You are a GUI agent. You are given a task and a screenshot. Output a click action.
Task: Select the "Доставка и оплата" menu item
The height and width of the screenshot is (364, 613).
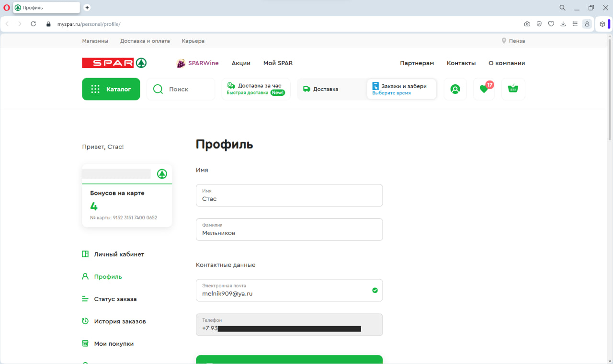click(x=145, y=41)
